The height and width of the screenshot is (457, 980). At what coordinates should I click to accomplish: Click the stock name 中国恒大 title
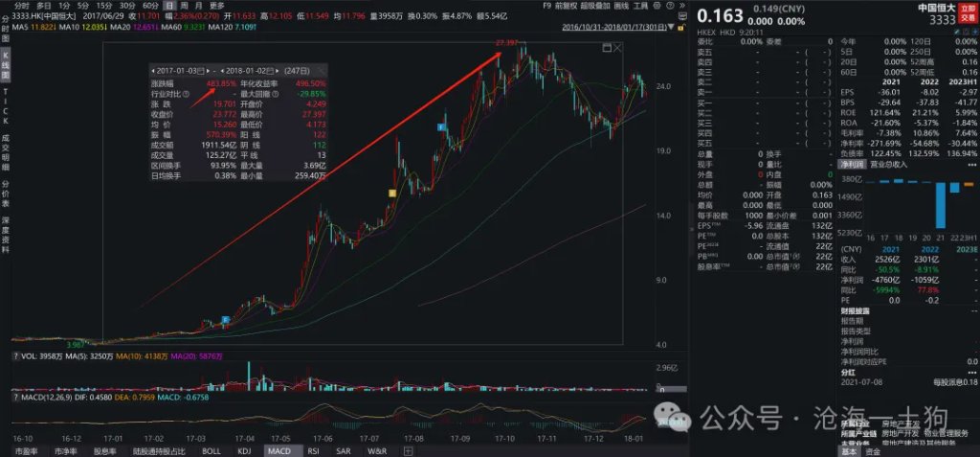(x=937, y=8)
